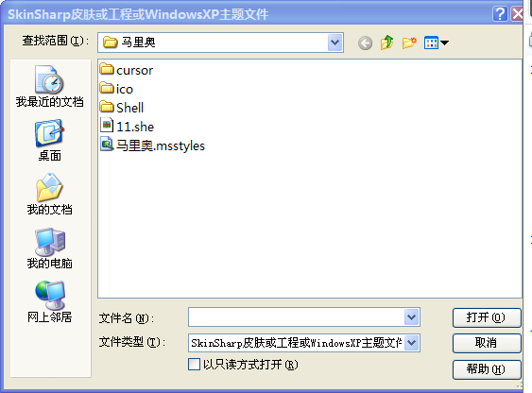Go up one folder level

[386, 43]
